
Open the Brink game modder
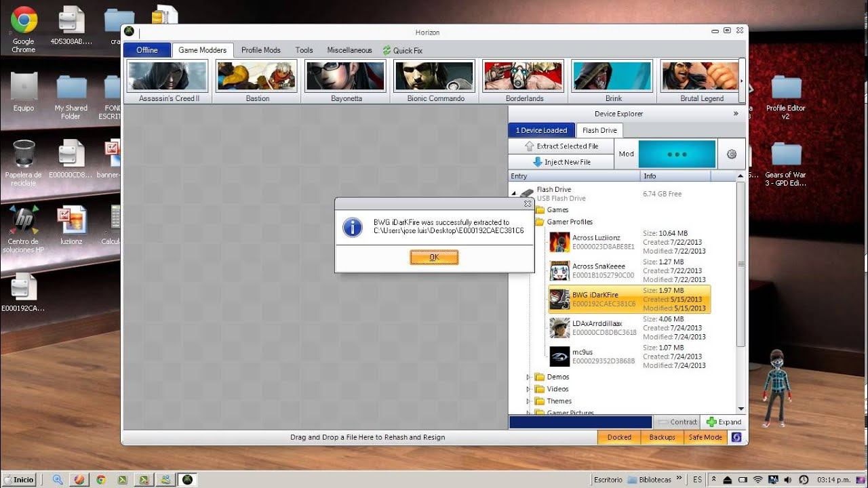pos(613,81)
